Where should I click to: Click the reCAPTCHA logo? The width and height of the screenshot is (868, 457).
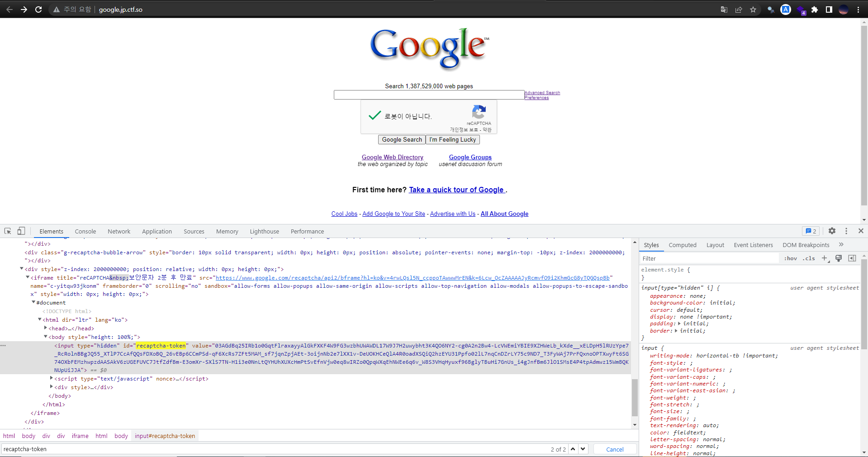pyautogui.click(x=479, y=111)
